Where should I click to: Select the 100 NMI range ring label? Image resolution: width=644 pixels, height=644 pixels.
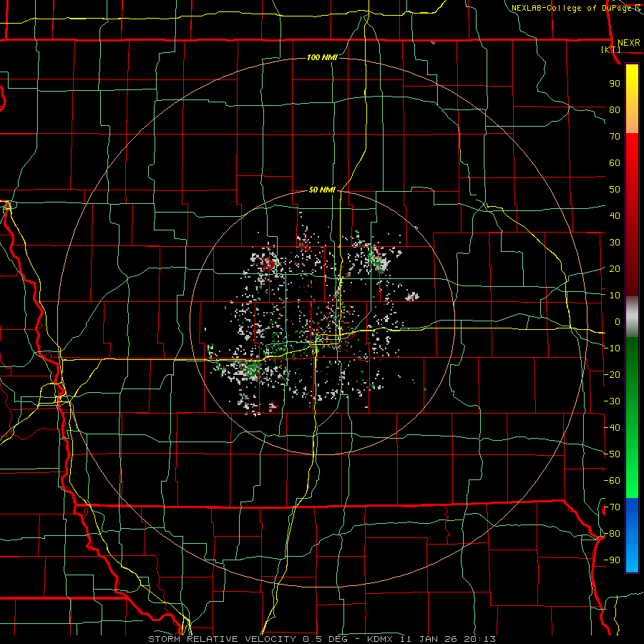click(322, 57)
